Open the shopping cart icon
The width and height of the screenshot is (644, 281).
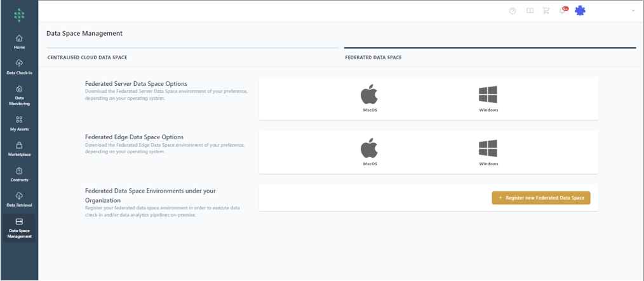click(546, 11)
